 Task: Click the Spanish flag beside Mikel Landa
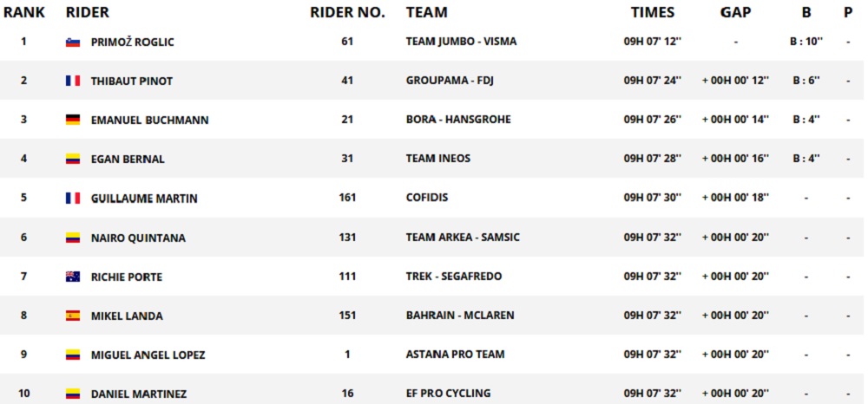coord(73,316)
